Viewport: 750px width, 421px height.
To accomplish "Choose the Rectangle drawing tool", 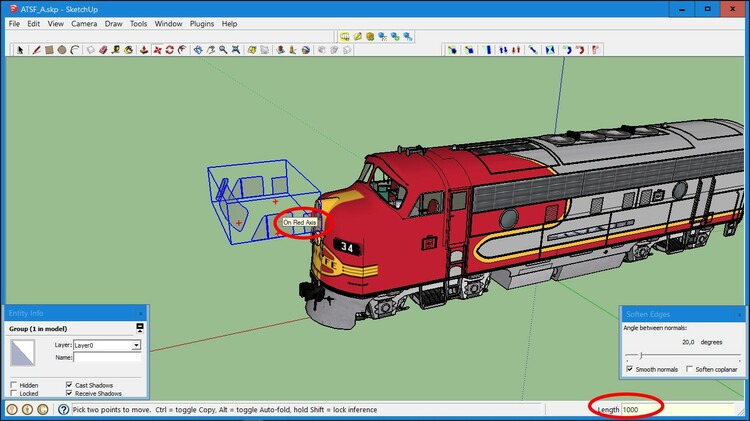I will 49,48.
